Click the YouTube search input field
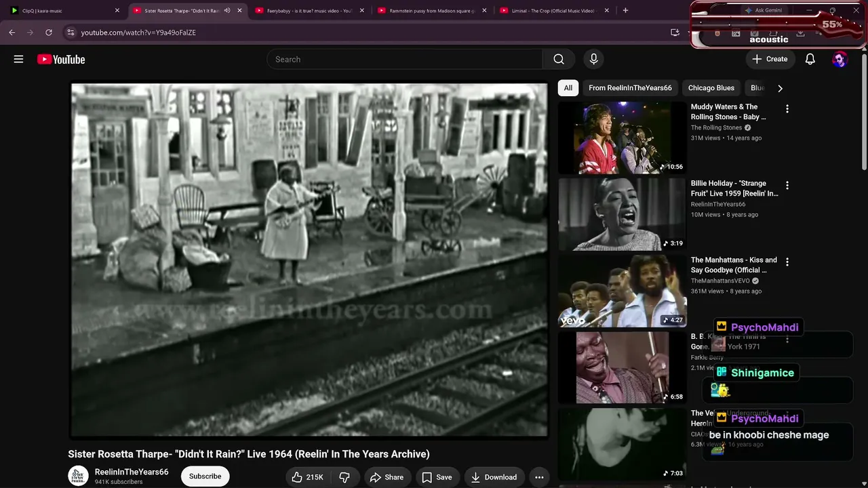Image resolution: width=868 pixels, height=488 pixels. [404, 59]
